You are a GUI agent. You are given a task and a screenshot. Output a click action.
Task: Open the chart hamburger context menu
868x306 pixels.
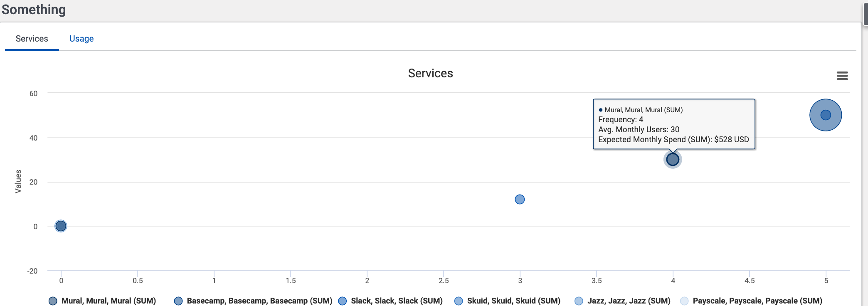pyautogui.click(x=842, y=76)
